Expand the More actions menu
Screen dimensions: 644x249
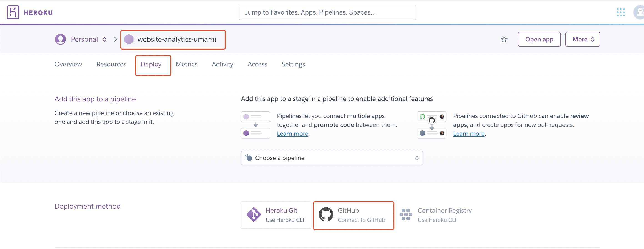[583, 40]
